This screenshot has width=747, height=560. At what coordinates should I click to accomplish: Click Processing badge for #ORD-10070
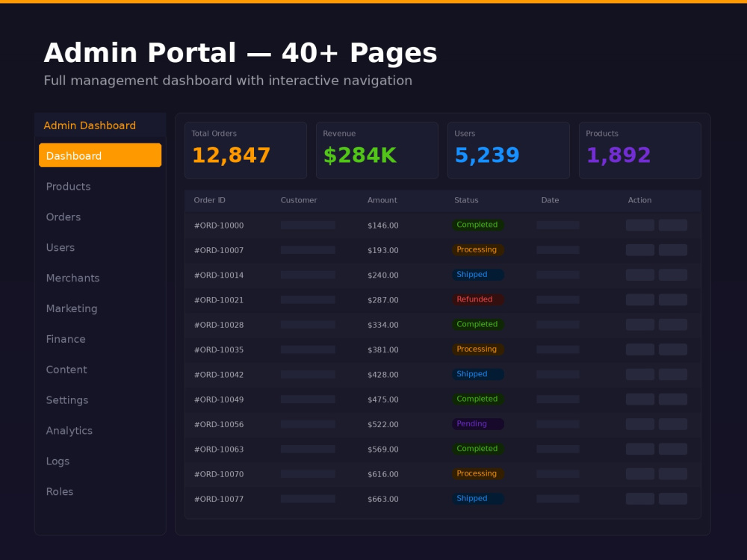click(x=478, y=473)
